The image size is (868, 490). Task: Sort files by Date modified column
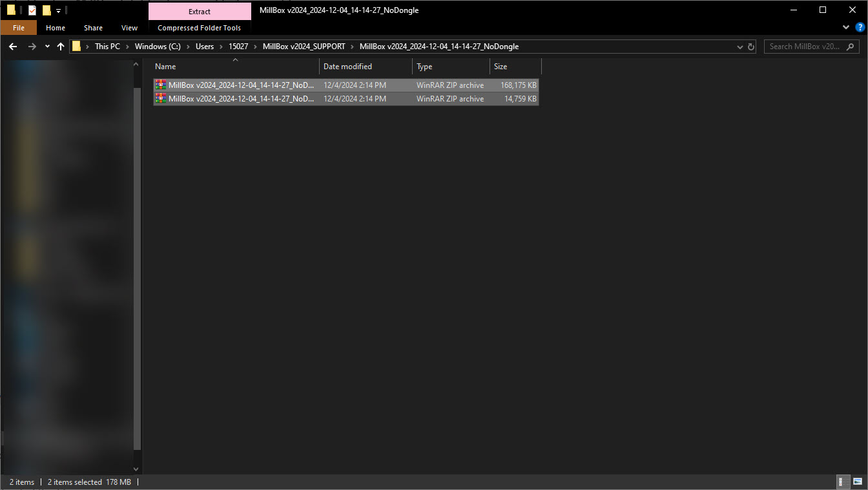[x=366, y=67]
